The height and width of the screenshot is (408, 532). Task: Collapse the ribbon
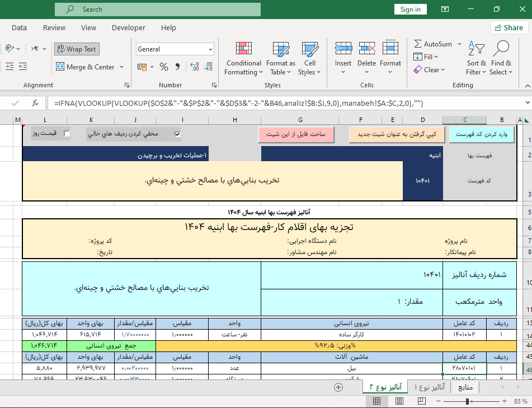(528, 86)
